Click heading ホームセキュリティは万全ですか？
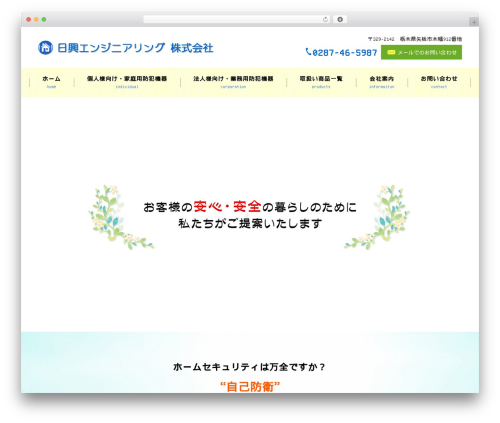 (x=250, y=367)
